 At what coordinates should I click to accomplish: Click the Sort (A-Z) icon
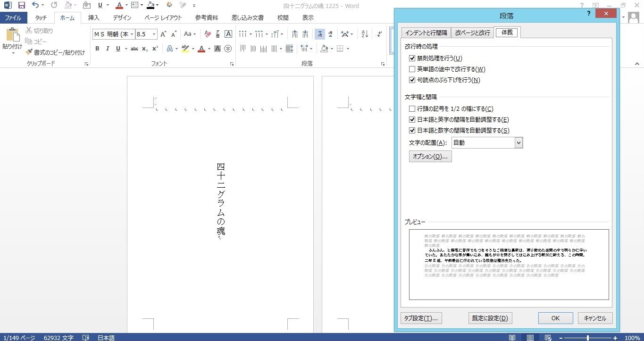tap(365, 34)
